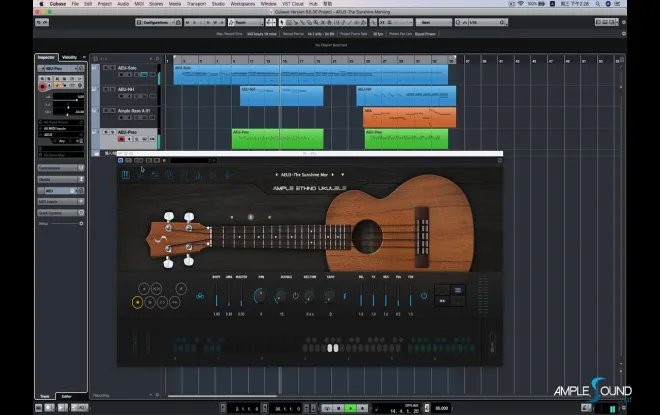The width and height of the screenshot is (660, 415).
Task: Toggle record enable on the AEU-Perc track
Action: coord(121,139)
